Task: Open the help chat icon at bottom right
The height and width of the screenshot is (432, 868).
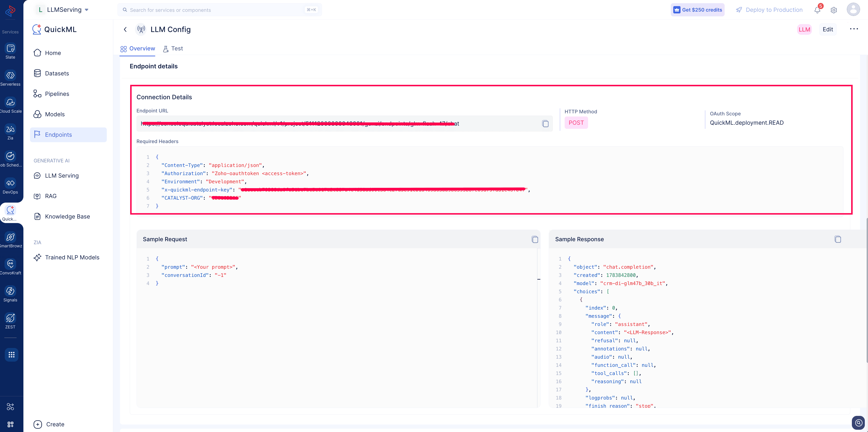Action: pos(858,423)
